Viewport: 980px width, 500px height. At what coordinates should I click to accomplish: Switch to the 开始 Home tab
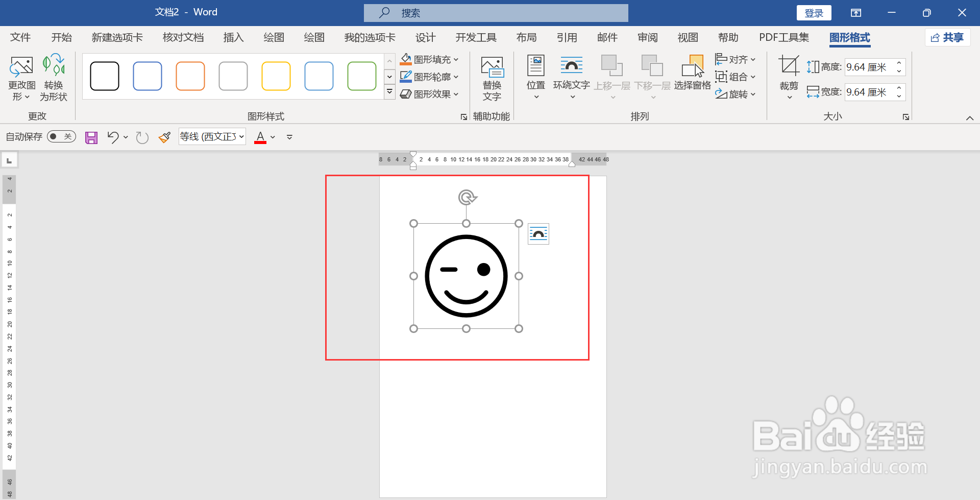click(x=62, y=37)
